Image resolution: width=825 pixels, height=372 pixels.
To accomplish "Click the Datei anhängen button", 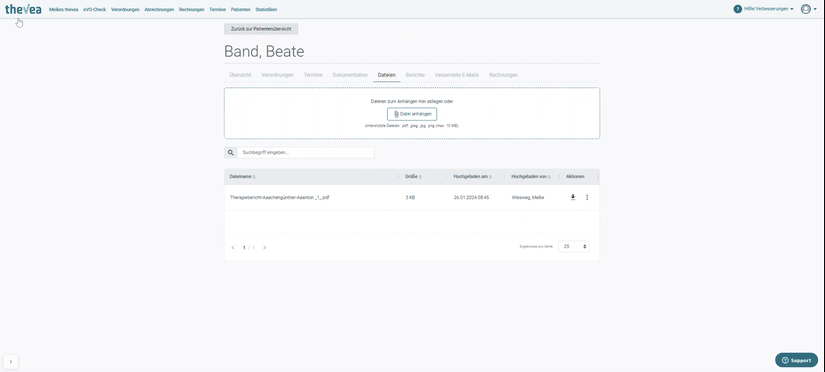I will click(x=412, y=114).
